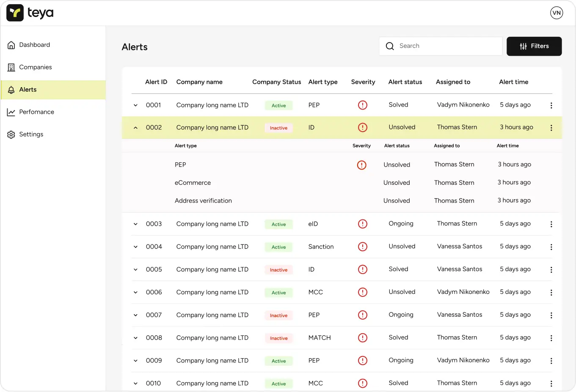Image resolution: width=576 pixels, height=392 pixels.
Task: Expand alert 0001 row details
Action: point(135,105)
